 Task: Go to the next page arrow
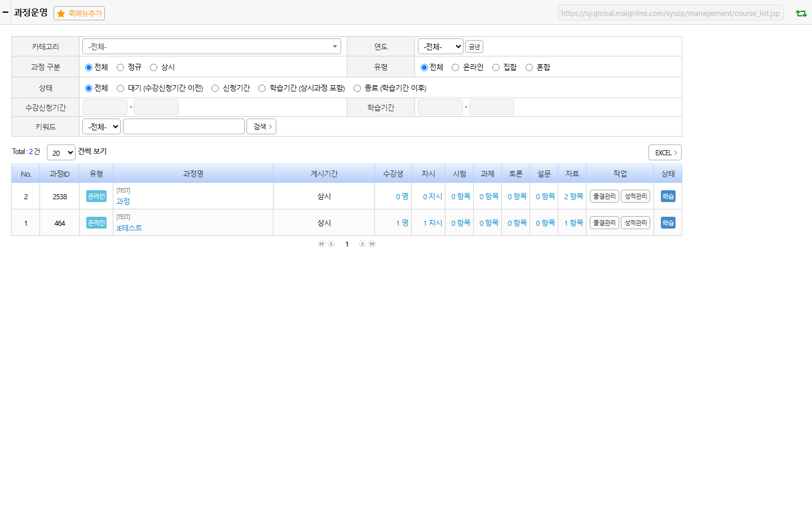pyautogui.click(x=362, y=244)
